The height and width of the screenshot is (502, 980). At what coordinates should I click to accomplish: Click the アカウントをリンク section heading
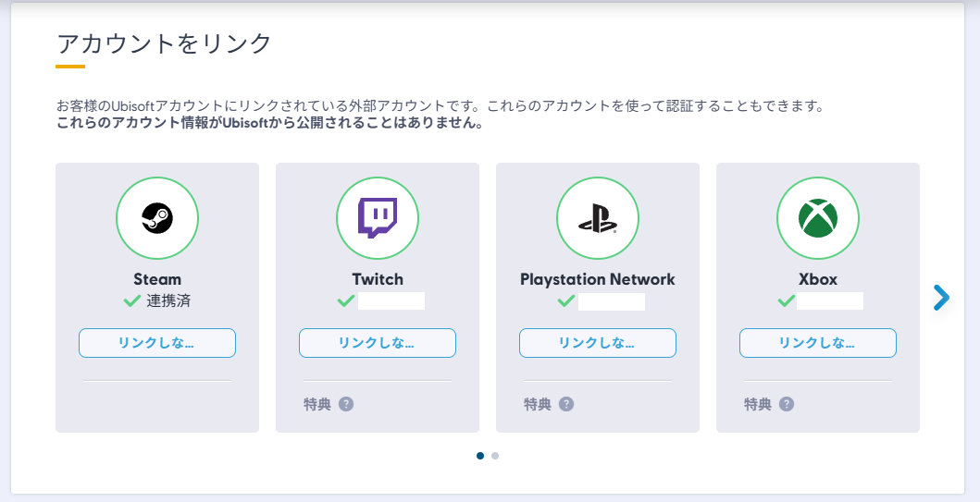pyautogui.click(x=165, y=43)
